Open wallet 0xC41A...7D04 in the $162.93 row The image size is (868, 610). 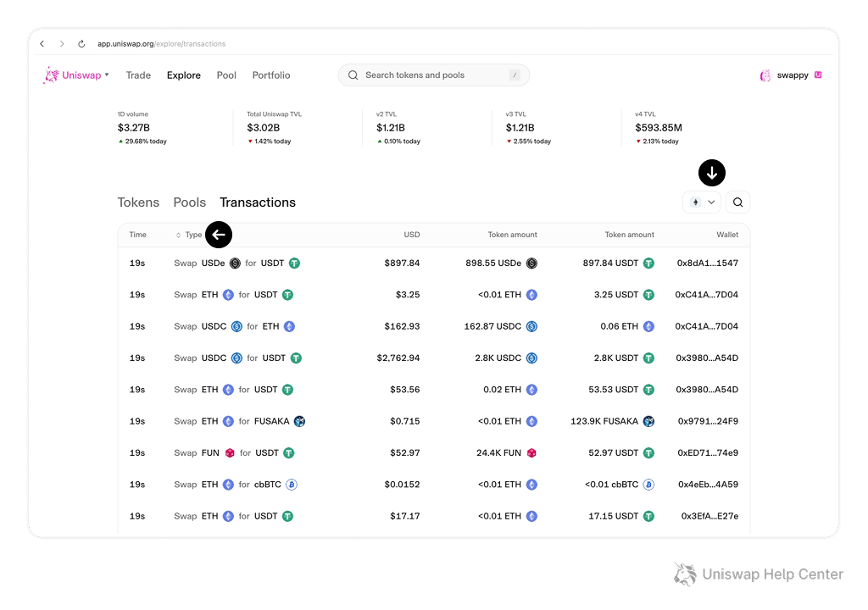pyautogui.click(x=706, y=326)
